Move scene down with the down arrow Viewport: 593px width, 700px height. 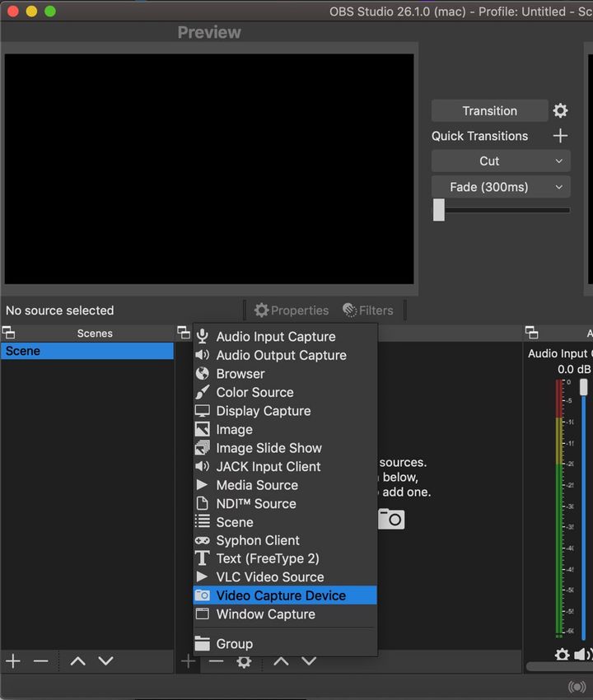(x=105, y=660)
